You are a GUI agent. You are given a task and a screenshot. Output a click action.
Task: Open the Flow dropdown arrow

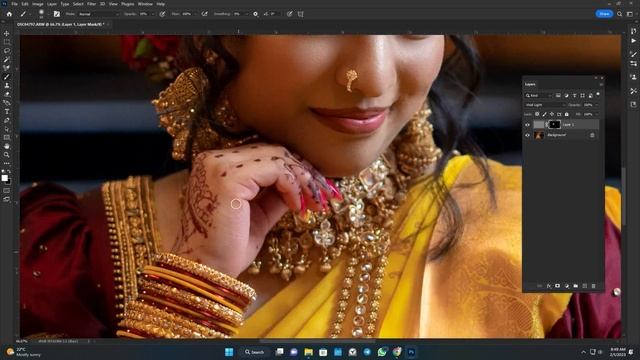click(x=195, y=14)
